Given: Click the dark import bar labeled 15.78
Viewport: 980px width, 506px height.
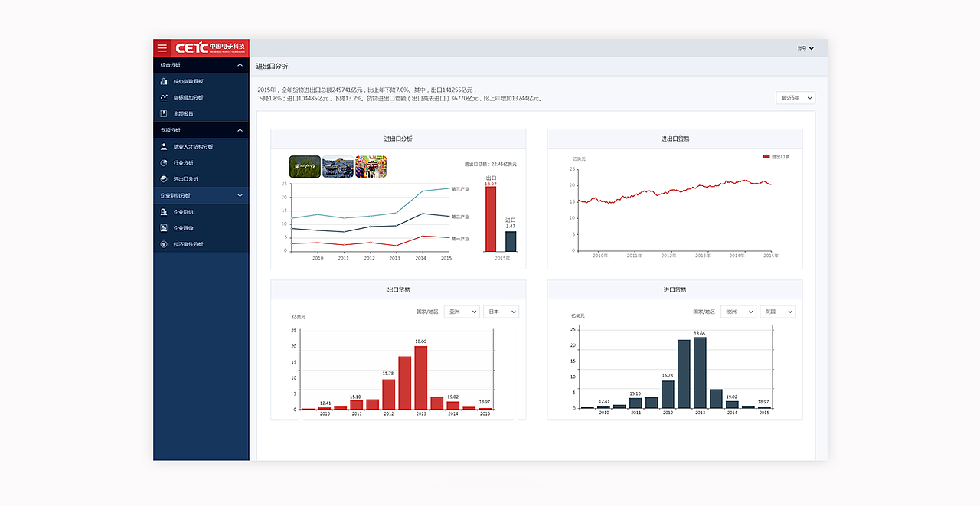Looking at the screenshot, I should (x=668, y=393).
